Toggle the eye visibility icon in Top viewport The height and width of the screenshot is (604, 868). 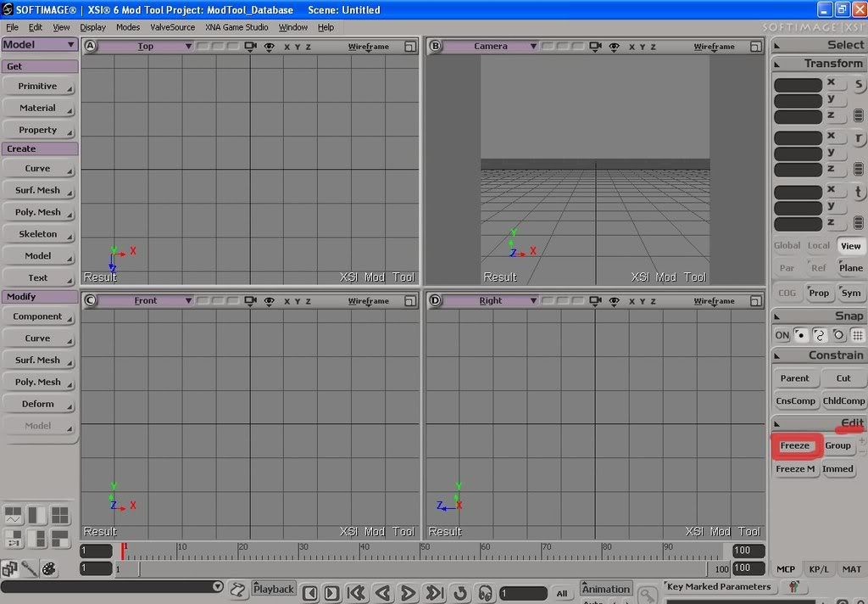[269, 47]
